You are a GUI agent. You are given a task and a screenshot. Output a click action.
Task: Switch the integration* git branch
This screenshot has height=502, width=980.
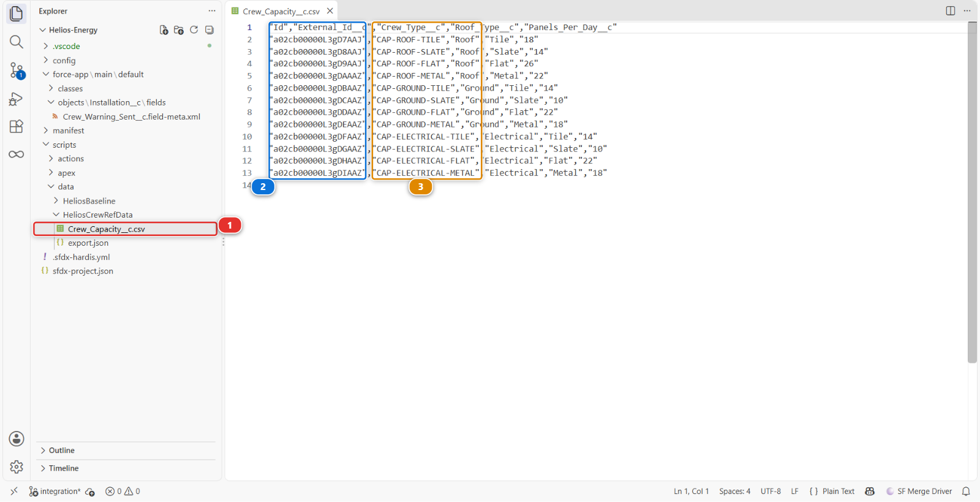[x=55, y=492]
